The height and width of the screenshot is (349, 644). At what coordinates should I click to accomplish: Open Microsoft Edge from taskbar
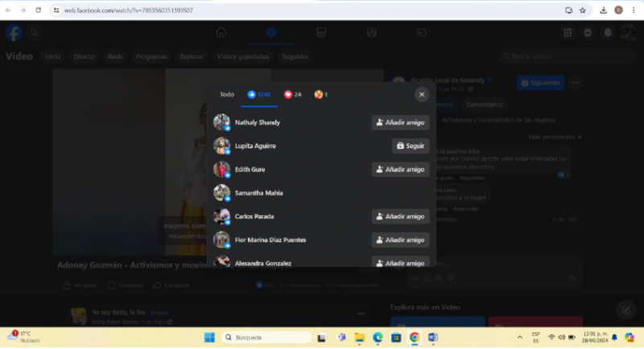click(378, 338)
